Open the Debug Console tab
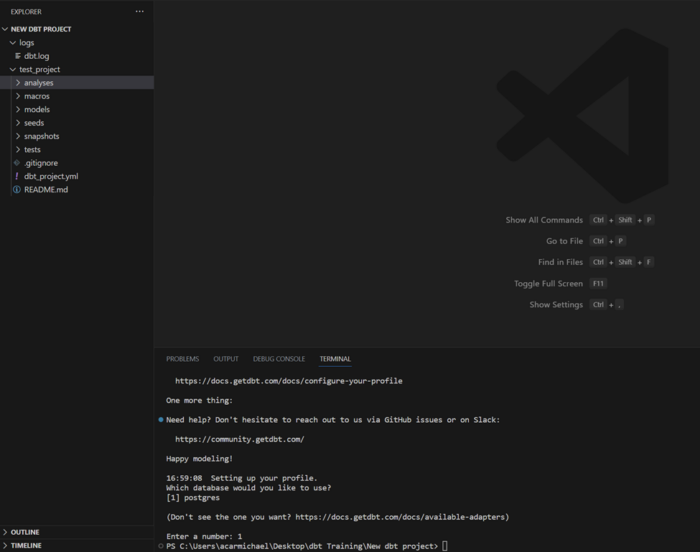Viewport: 700px width, 552px height. [279, 359]
